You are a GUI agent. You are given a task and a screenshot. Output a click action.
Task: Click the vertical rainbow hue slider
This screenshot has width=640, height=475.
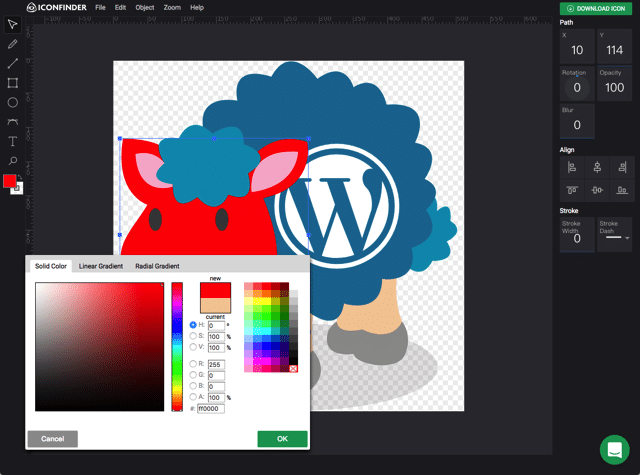177,346
